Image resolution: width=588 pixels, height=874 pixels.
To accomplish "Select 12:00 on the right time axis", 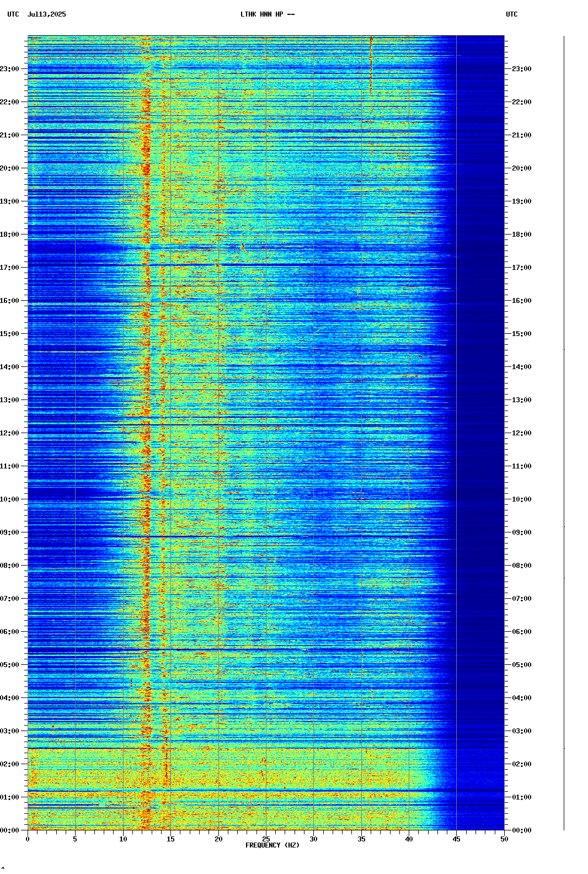I will pyautogui.click(x=522, y=433).
